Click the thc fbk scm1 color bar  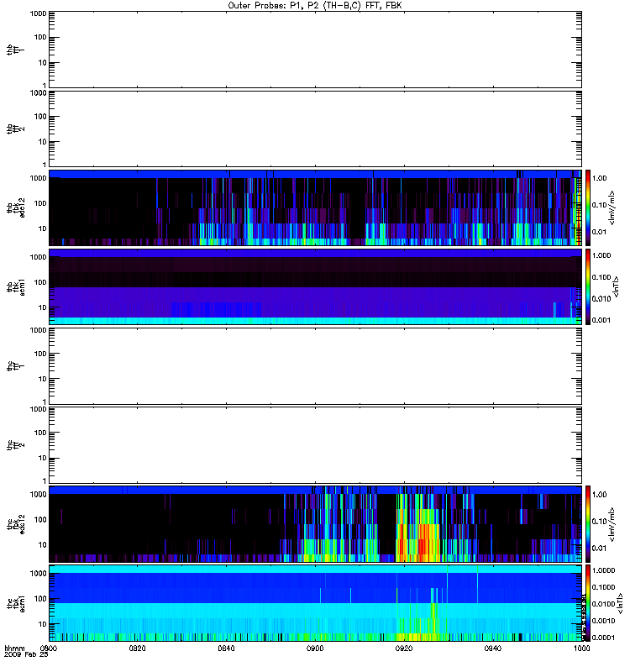point(588,603)
